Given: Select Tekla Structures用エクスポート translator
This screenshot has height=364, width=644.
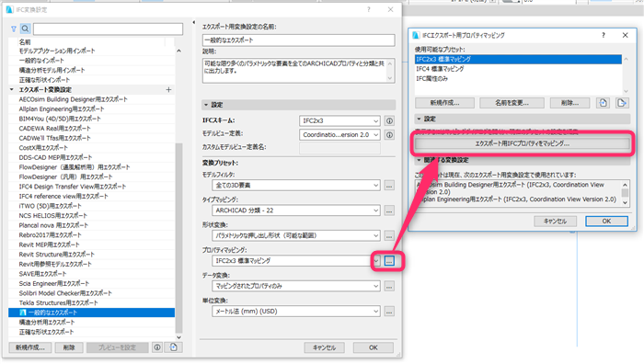Looking at the screenshot, I should click(92, 302).
